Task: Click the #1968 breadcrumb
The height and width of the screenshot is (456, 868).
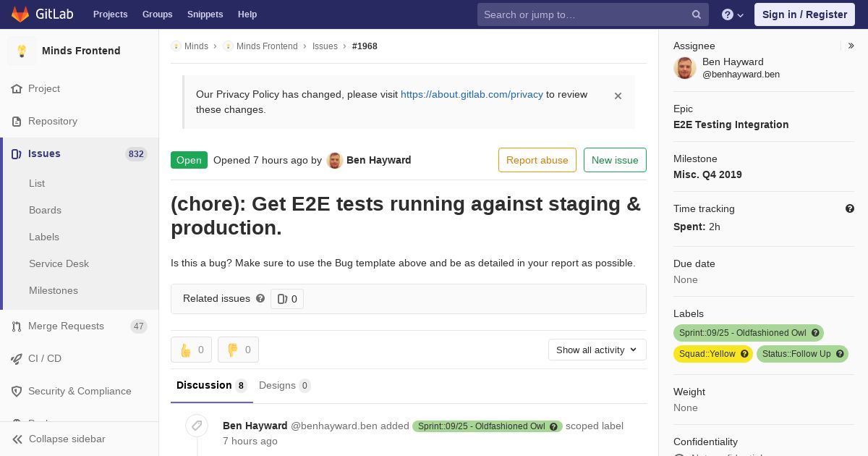Action: pos(365,46)
